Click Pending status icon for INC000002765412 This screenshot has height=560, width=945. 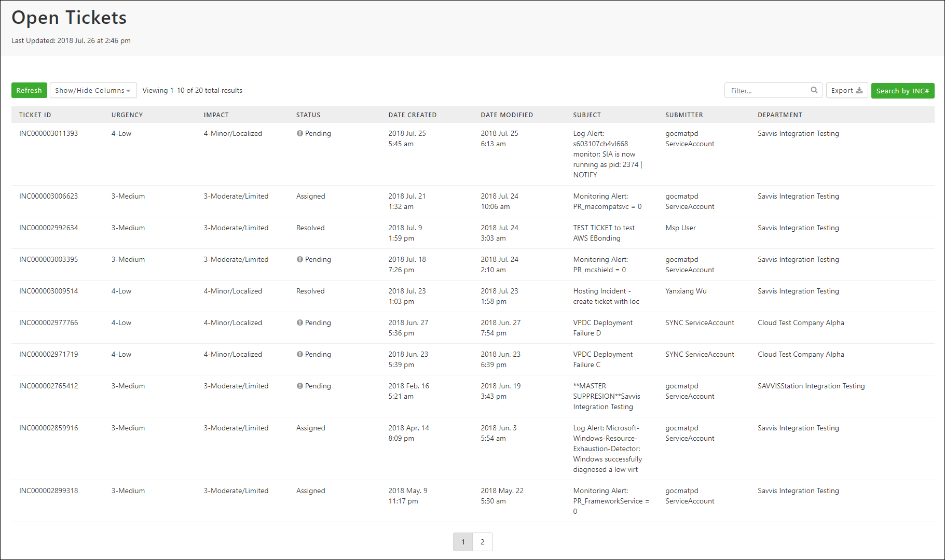299,386
